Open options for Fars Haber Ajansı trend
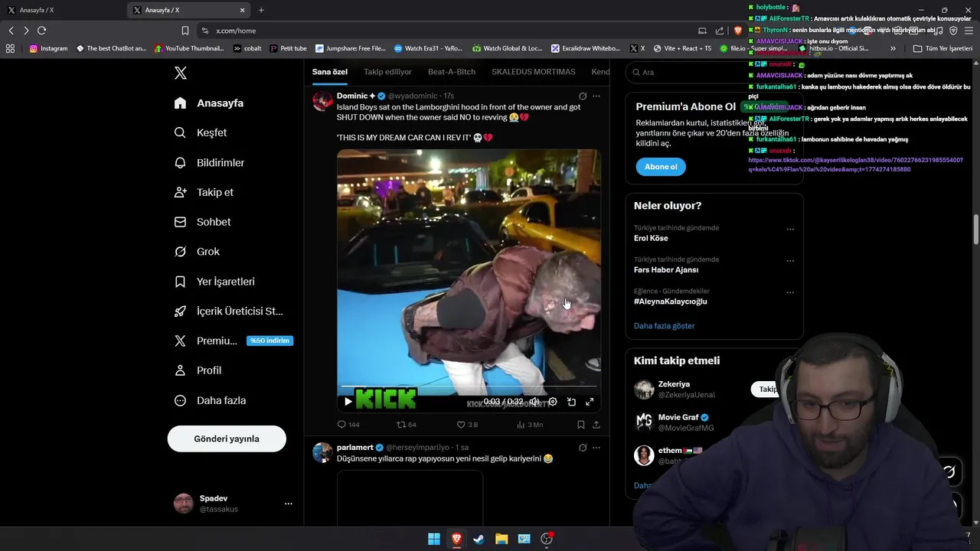The width and height of the screenshot is (980, 551). [x=790, y=260]
